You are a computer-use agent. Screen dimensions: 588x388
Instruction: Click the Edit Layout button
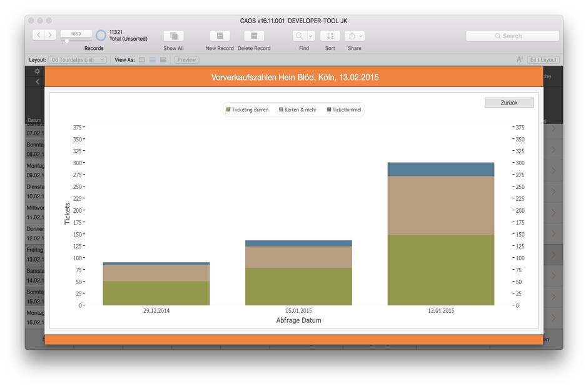(543, 59)
